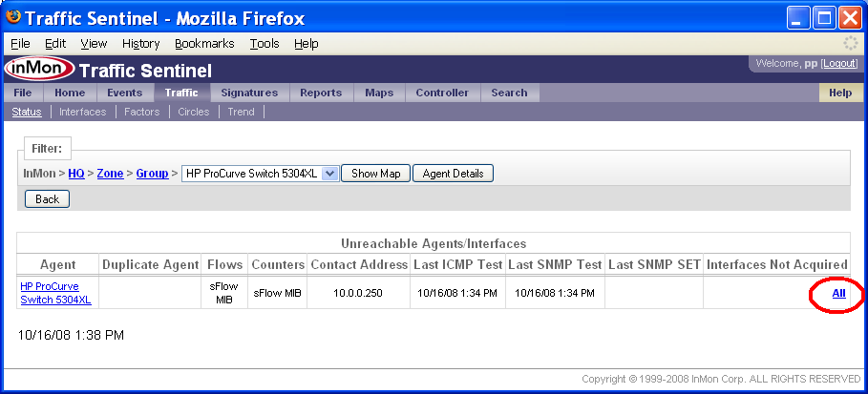Open the Bookmarks menu
Screen dimensions: 868x394
tap(204, 44)
